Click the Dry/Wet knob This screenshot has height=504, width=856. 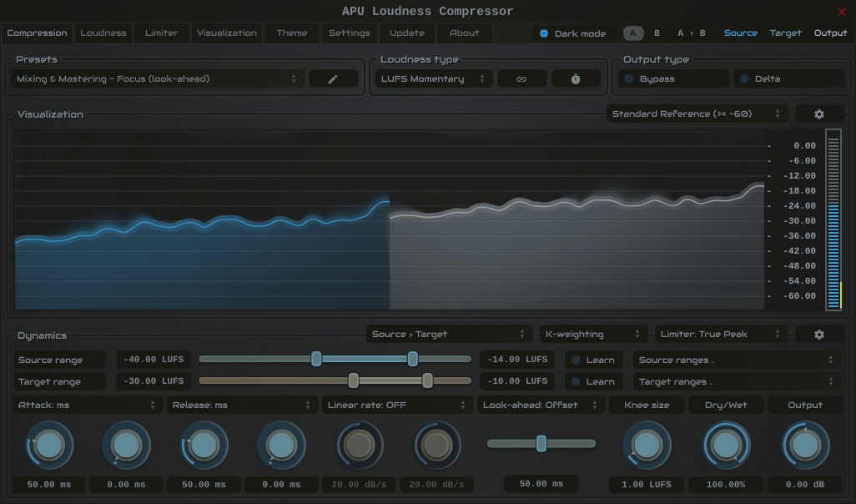tap(726, 446)
